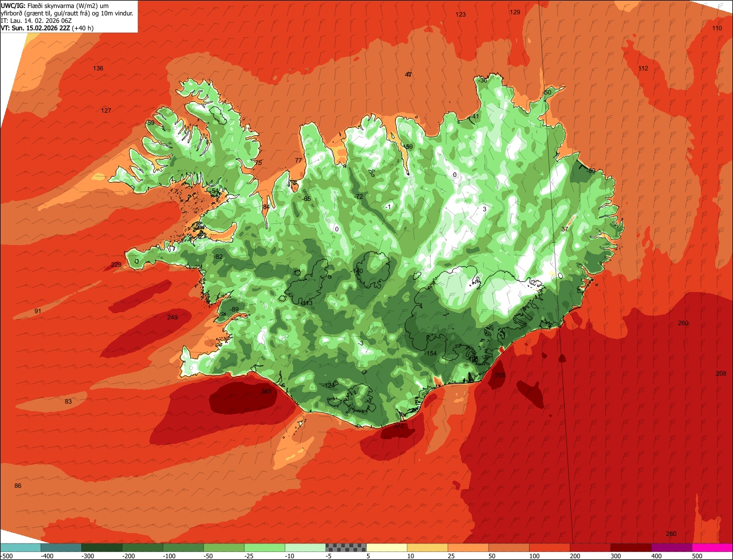Click the '-65' value in northwest Iceland
The width and height of the screenshot is (733, 560).
click(x=306, y=199)
